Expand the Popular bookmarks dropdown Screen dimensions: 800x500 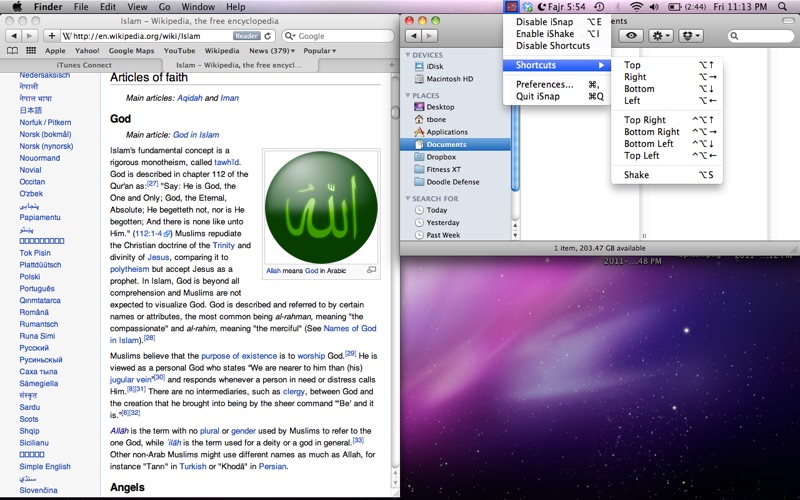point(319,50)
